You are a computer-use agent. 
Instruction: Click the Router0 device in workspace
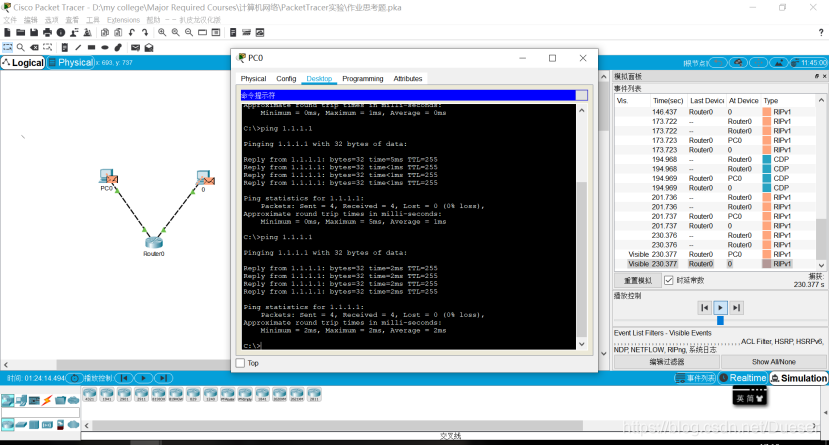tap(154, 243)
